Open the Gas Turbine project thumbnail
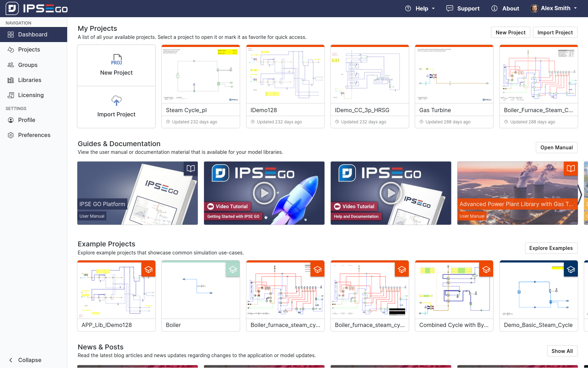 pos(454,75)
